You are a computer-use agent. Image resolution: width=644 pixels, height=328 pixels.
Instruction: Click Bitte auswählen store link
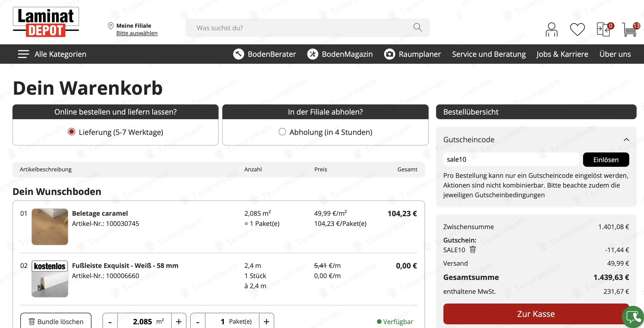coord(137,33)
